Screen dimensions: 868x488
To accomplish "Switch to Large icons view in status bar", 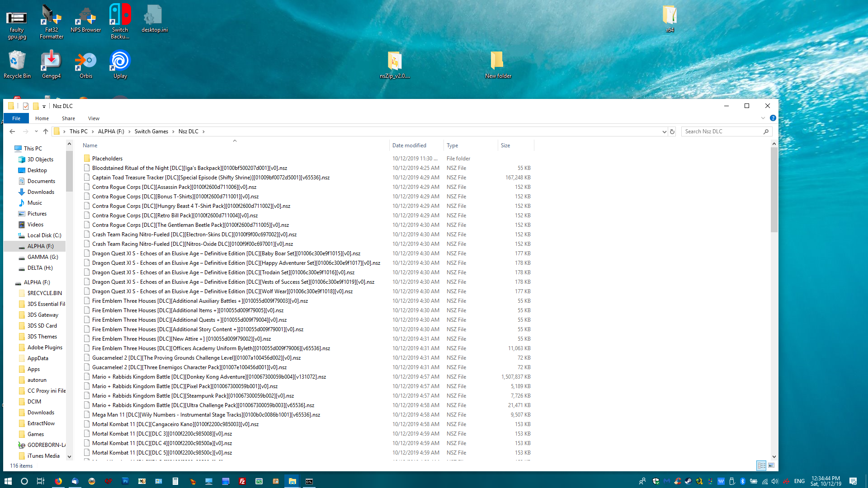I will 771,465.
